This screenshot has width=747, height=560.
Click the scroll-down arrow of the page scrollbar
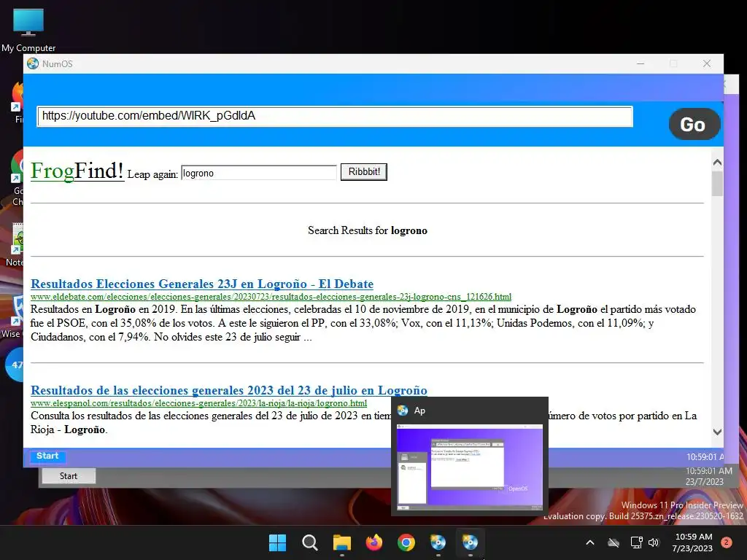pos(717,432)
